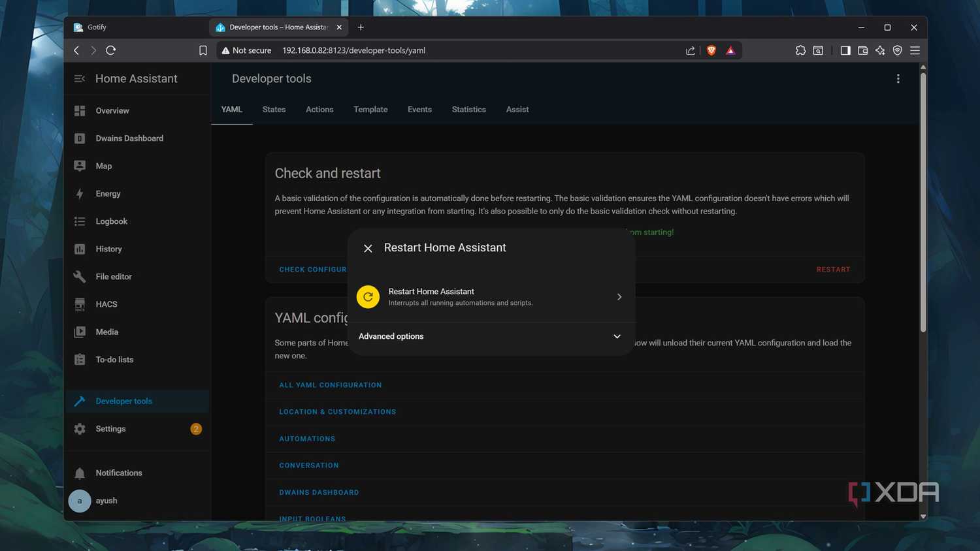Open Settings gear icon
The width and height of the screenshot is (980, 551).
click(80, 429)
